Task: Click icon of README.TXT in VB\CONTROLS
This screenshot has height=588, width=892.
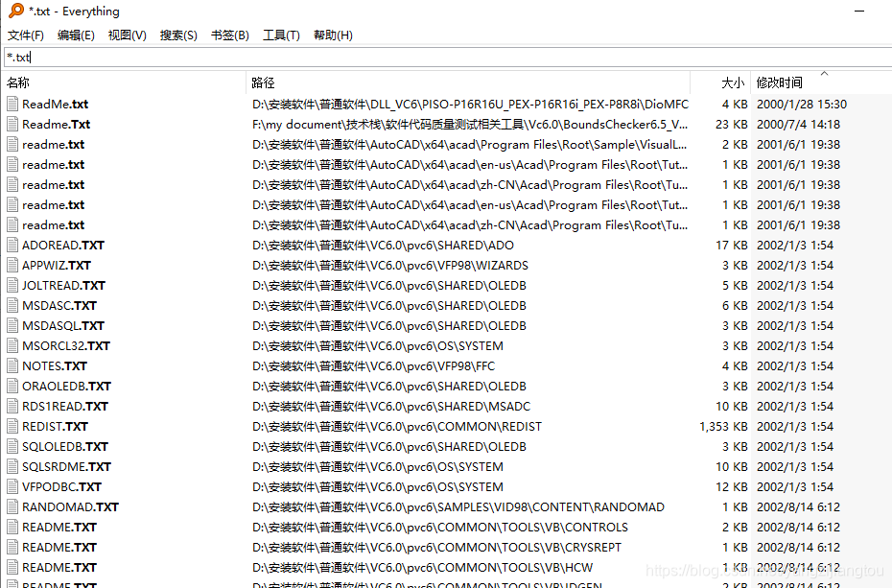Action: coord(12,528)
